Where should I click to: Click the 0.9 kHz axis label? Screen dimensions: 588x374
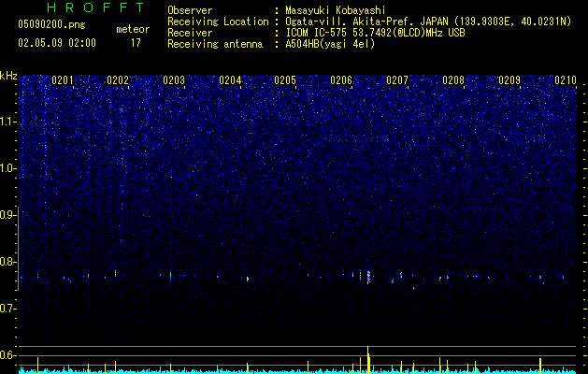[7, 215]
